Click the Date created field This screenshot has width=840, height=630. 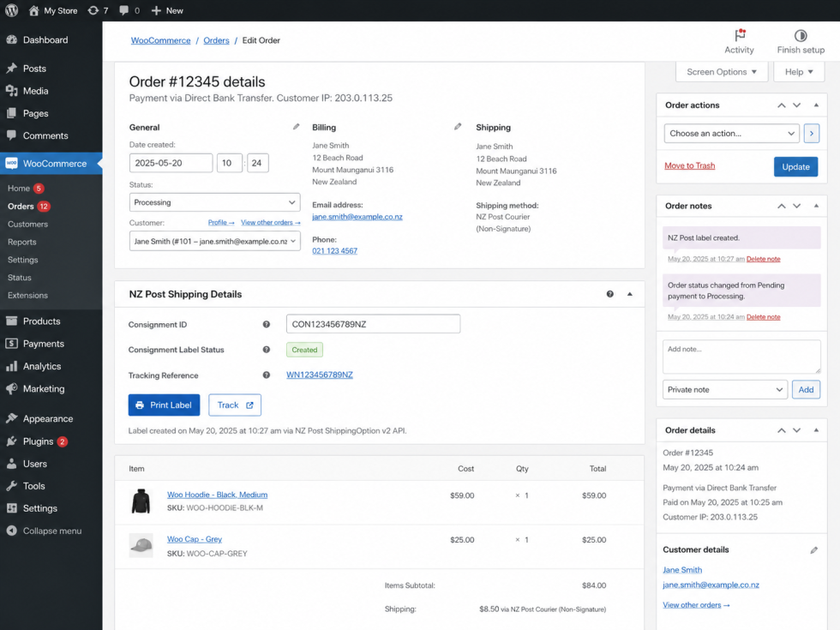coord(171,163)
